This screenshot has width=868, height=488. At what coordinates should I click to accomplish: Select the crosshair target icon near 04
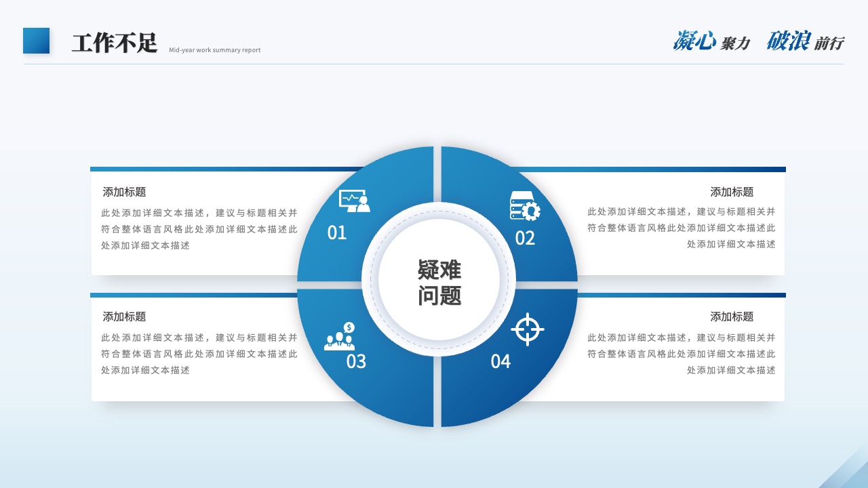click(528, 329)
